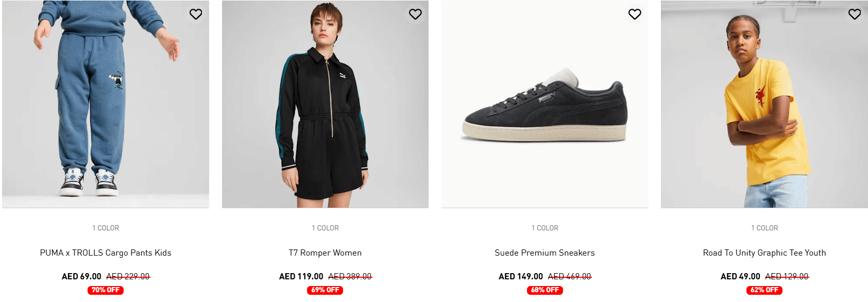Open the yellow graphic tee photo
Viewport: 868px width, 302px height.
(764, 104)
